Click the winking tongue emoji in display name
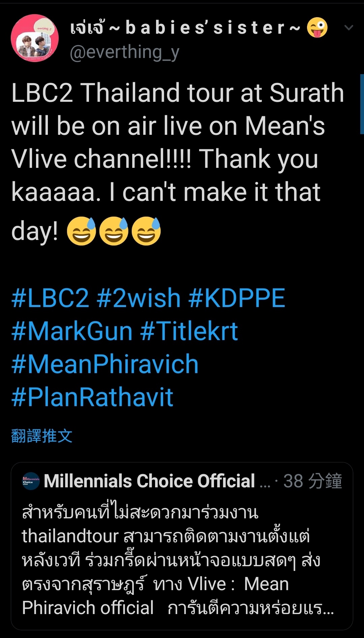Viewport: 364px width, 638px height. (x=317, y=28)
